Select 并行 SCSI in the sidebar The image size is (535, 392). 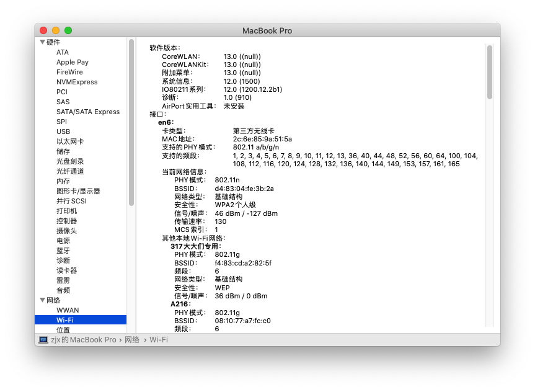coord(71,201)
